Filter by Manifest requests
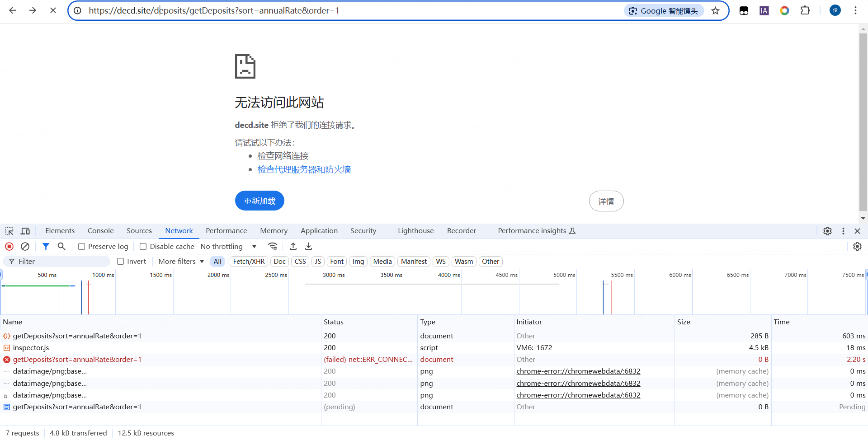 point(414,262)
